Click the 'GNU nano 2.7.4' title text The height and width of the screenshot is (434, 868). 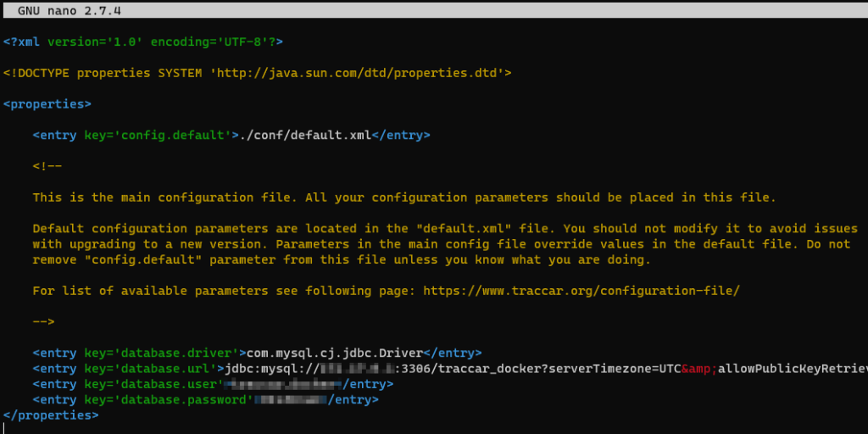click(70, 10)
